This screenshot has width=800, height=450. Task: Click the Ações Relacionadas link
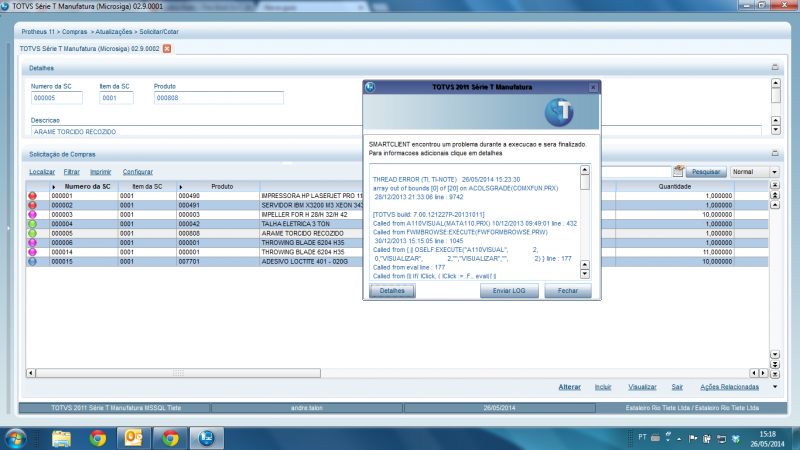(x=729, y=387)
